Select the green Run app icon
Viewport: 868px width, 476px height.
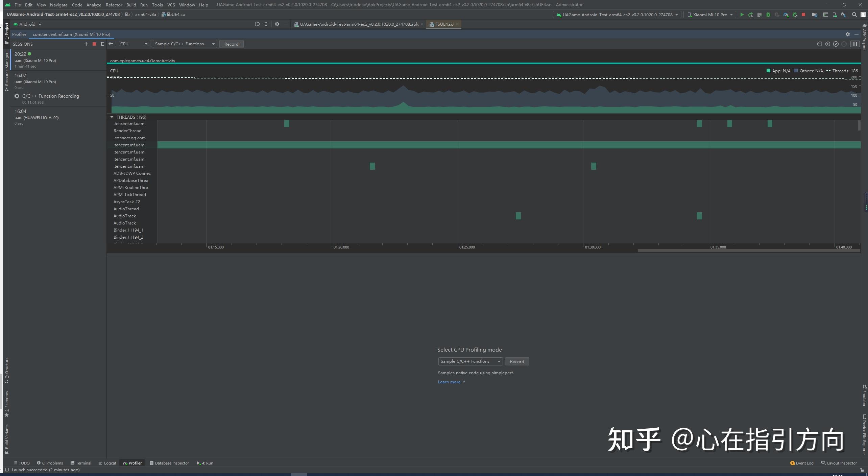tap(742, 15)
